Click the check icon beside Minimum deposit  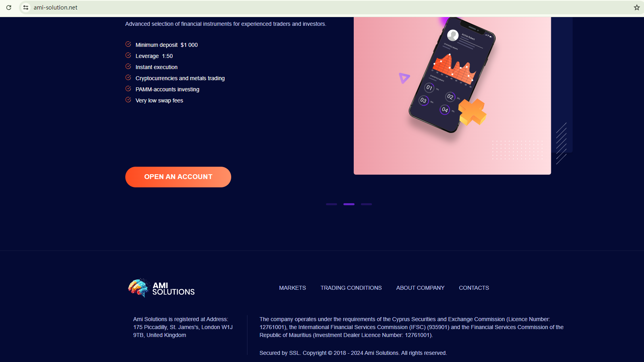pyautogui.click(x=128, y=44)
